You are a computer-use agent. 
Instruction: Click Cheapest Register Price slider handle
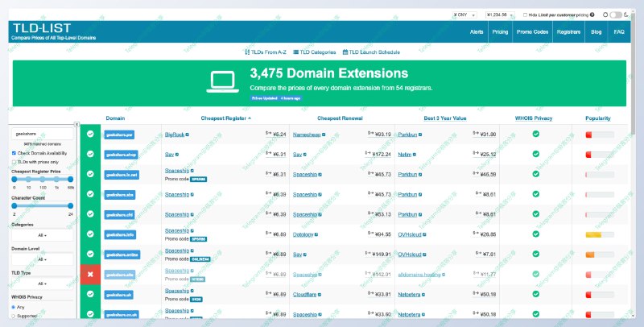click(x=14, y=179)
